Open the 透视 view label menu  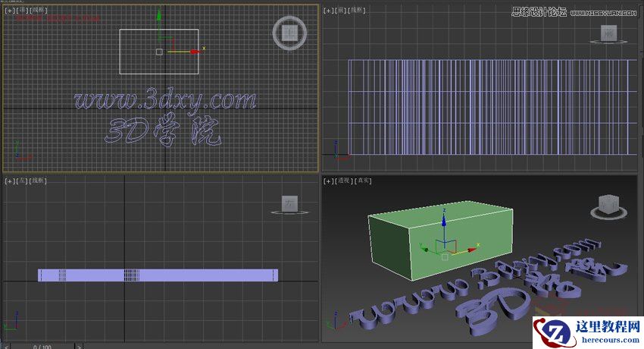tap(343, 181)
